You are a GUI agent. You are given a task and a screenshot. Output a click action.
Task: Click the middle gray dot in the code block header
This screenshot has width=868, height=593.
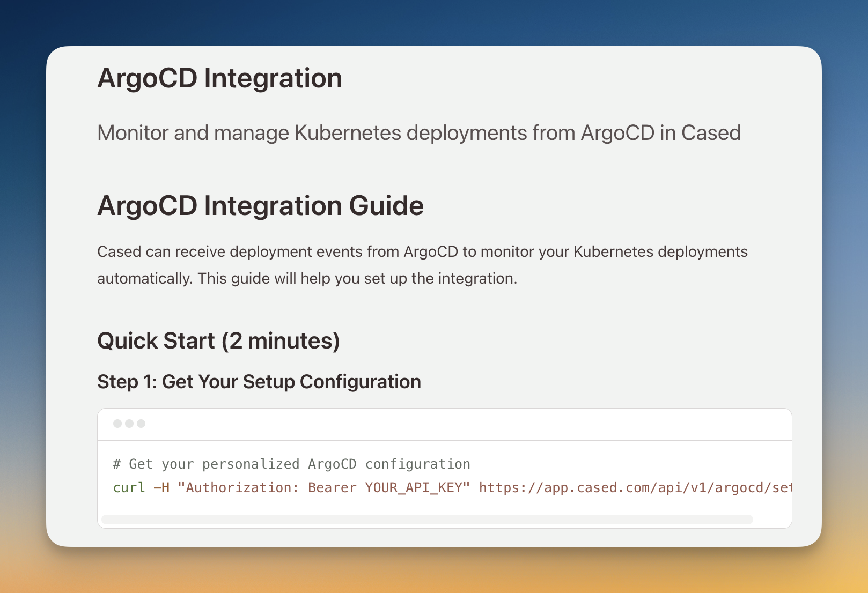129,424
